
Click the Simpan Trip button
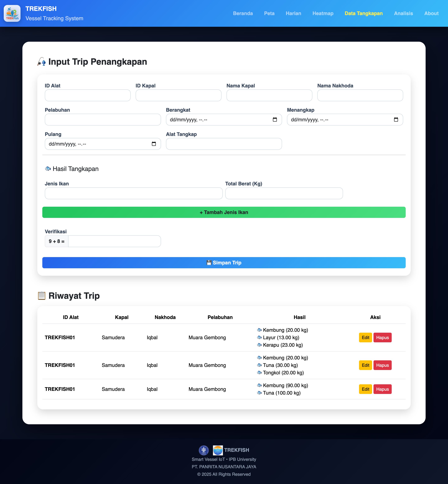(x=224, y=263)
